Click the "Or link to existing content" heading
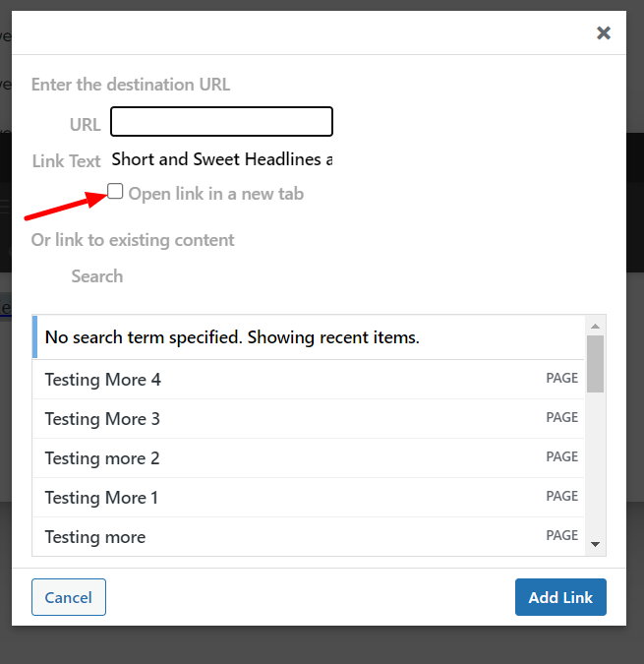 133,240
